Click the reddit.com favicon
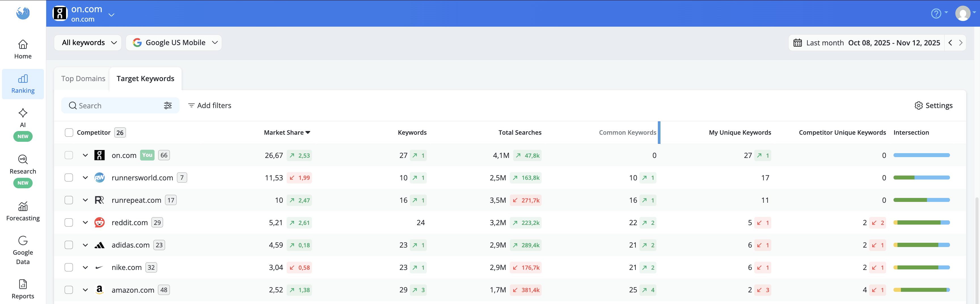 (99, 222)
